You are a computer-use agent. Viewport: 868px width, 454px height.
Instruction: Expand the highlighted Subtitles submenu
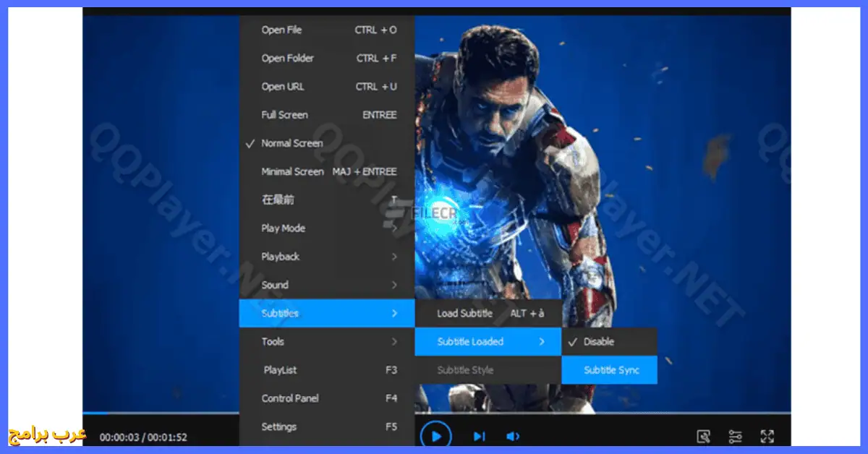(327, 313)
